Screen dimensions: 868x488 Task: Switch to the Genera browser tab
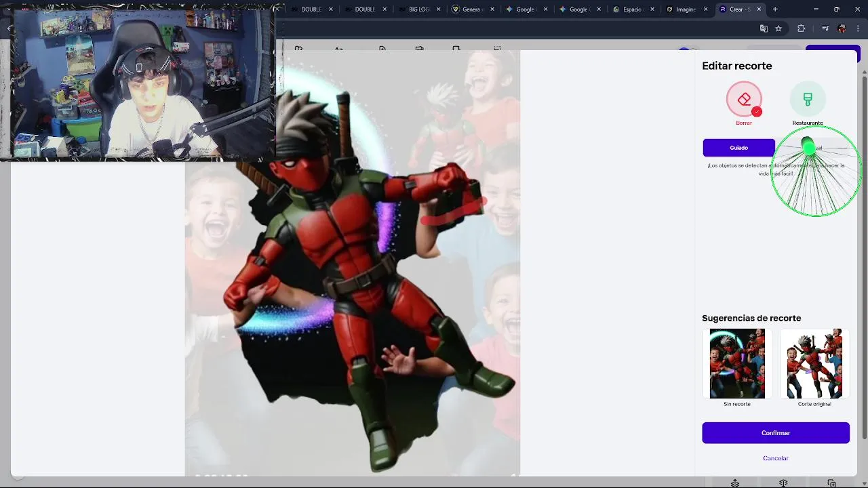click(472, 9)
